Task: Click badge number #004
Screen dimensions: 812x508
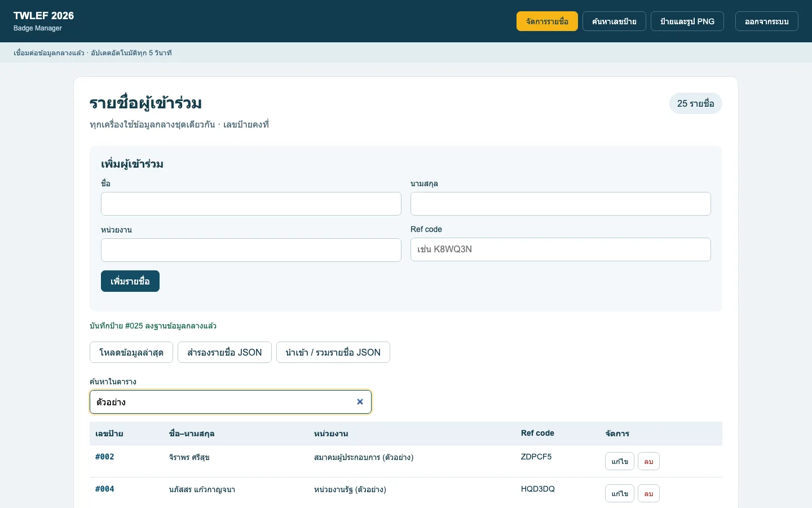Action: [x=105, y=489]
